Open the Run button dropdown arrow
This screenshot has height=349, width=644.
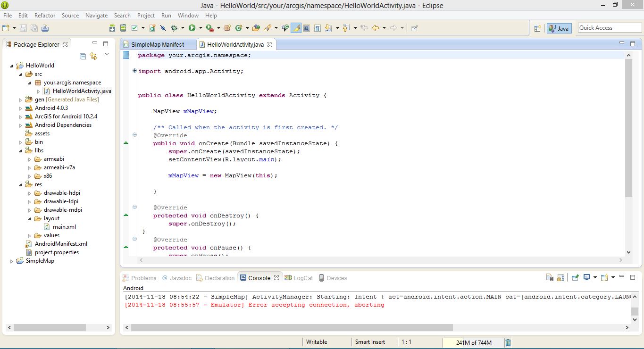point(200,28)
